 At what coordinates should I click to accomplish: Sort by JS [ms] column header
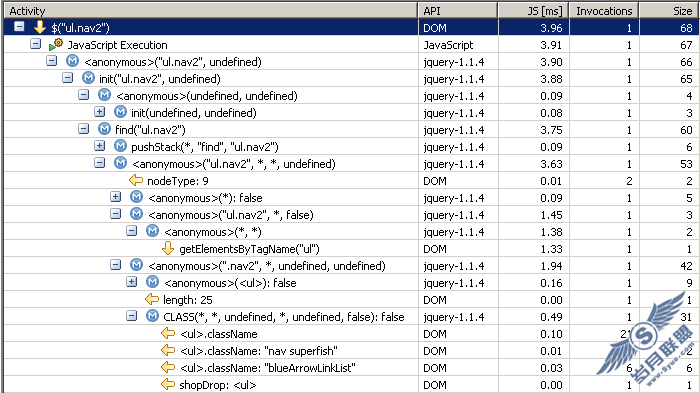[x=533, y=11]
